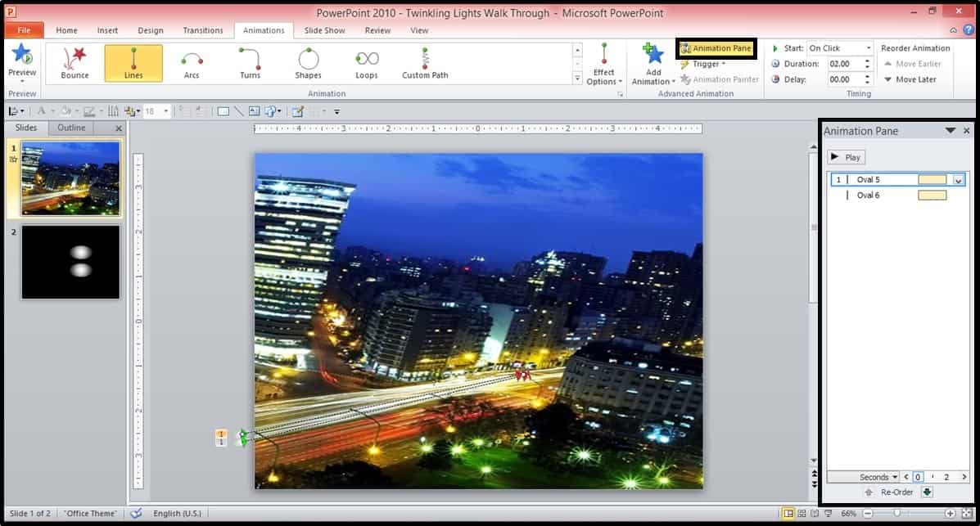
Task: Select slide 2 thumbnail with ovals
Action: coord(70,263)
